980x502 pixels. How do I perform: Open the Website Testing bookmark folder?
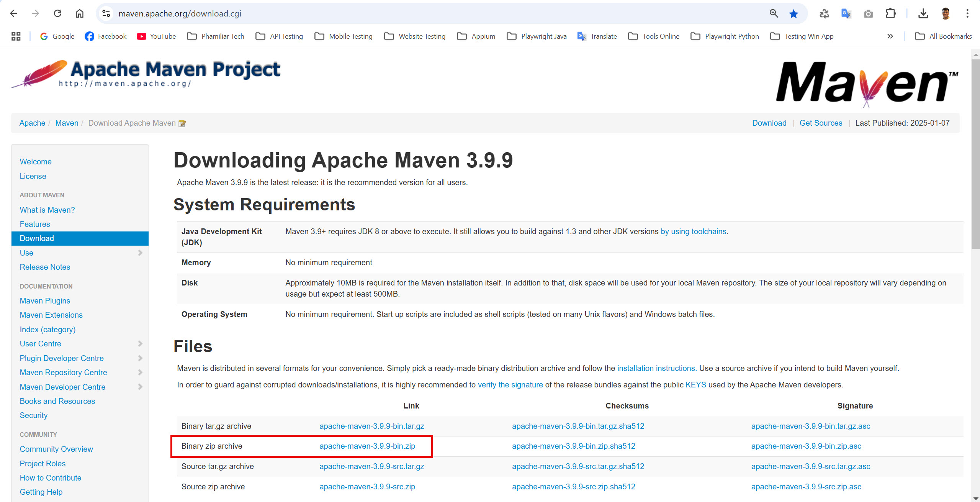click(415, 36)
